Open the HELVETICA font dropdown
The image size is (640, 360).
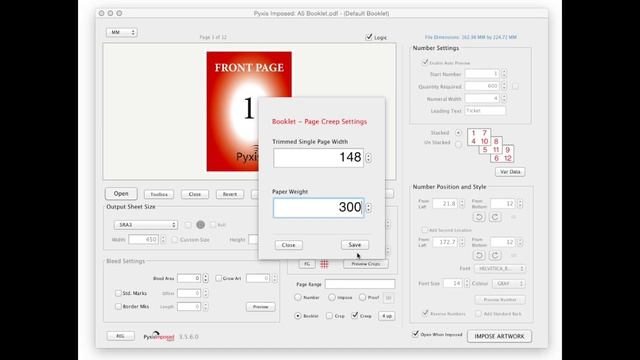tap(500, 269)
